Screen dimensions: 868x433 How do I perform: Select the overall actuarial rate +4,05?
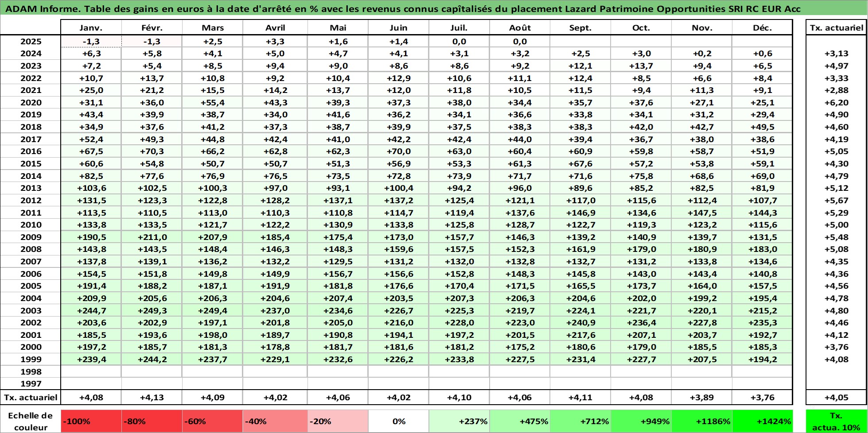point(836,398)
